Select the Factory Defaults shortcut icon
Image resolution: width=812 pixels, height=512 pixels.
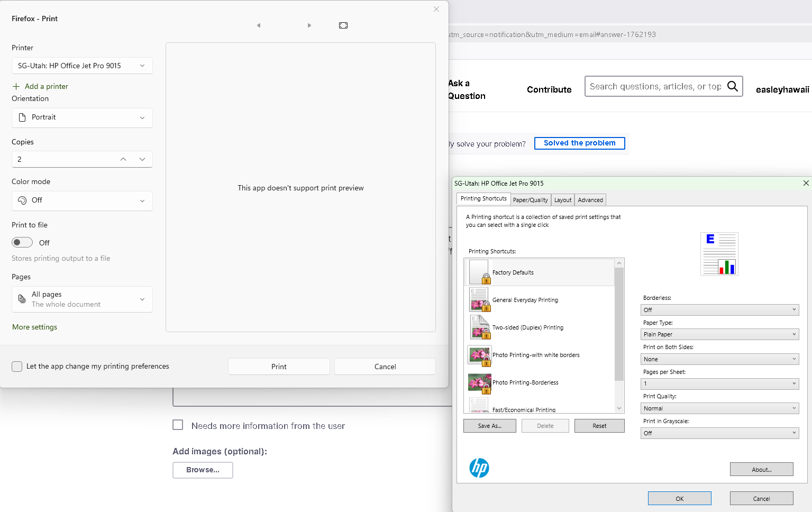[x=480, y=272]
